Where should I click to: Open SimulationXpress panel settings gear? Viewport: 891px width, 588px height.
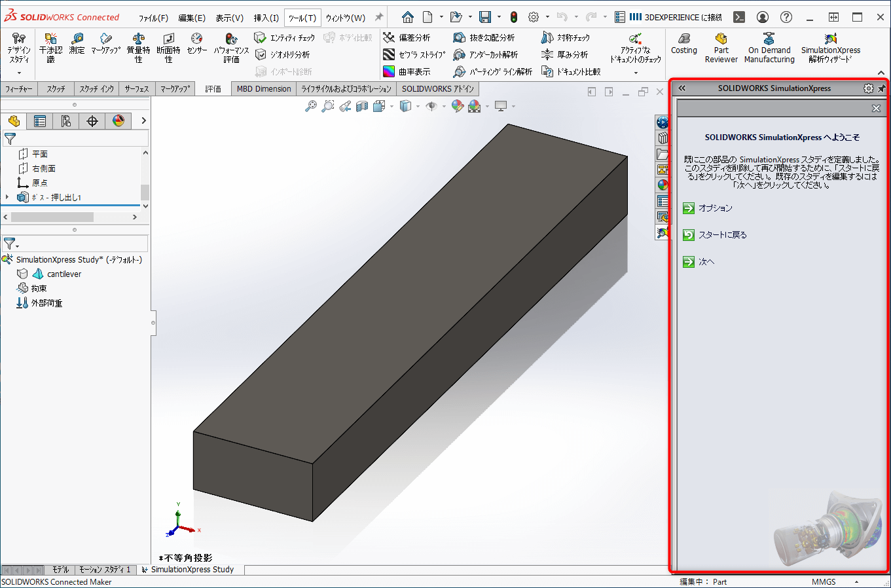(x=868, y=87)
